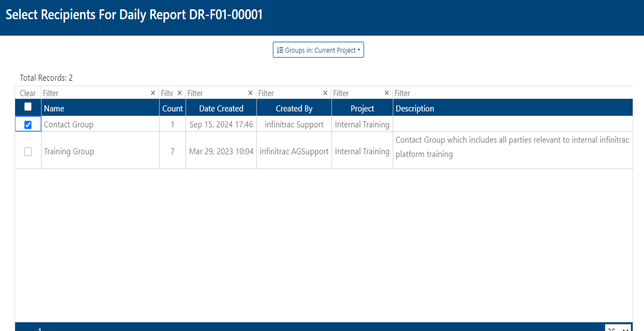Click the Training Group description text
The height and width of the screenshot is (331, 644).
512,147
